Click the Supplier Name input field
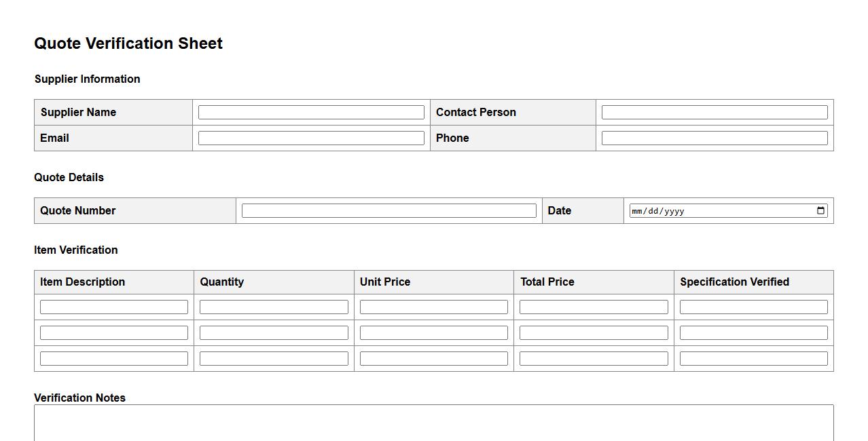 [311, 113]
